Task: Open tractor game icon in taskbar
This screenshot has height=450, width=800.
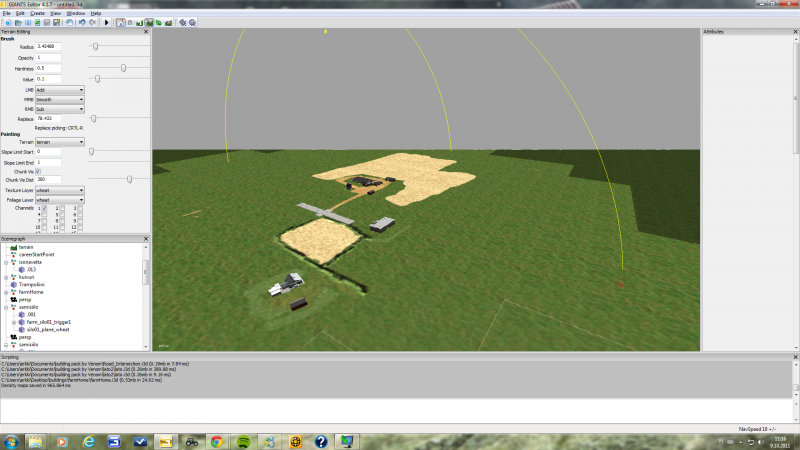Action: coord(191,441)
